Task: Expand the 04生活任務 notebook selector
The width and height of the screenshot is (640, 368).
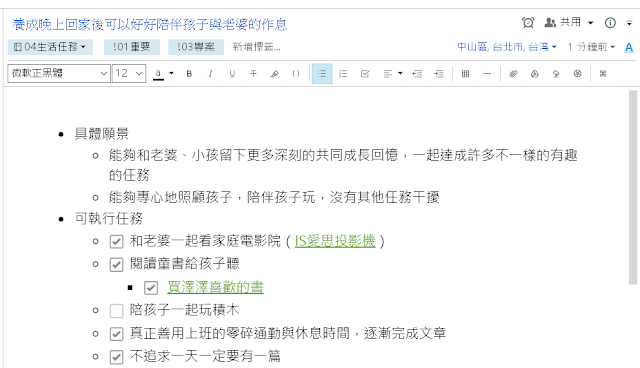Action: pyautogui.click(x=50, y=47)
